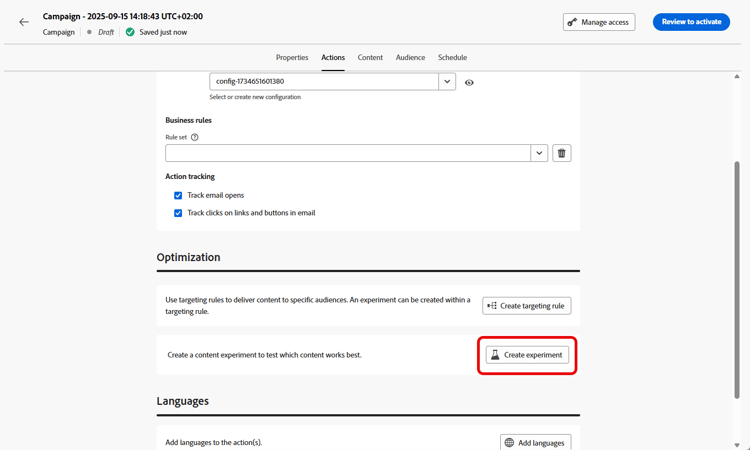
Task: Click the targeting rule branch icon
Action: point(492,306)
